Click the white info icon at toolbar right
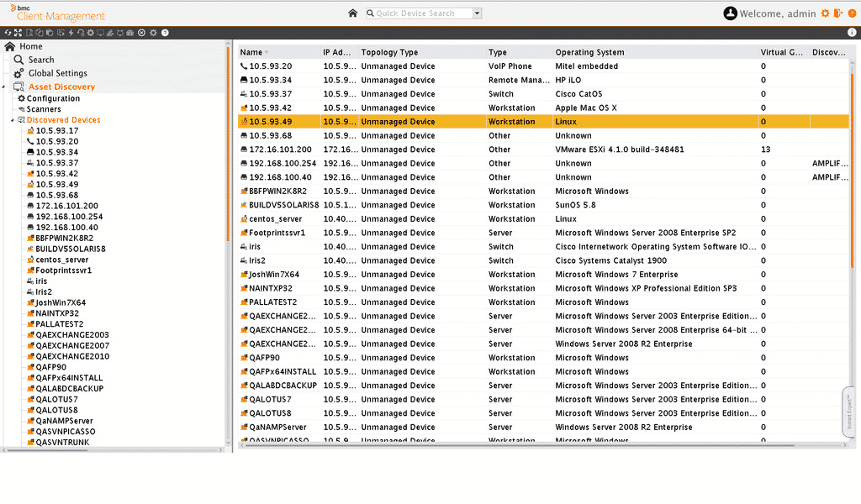This screenshot has height=504, width=861. (x=852, y=33)
